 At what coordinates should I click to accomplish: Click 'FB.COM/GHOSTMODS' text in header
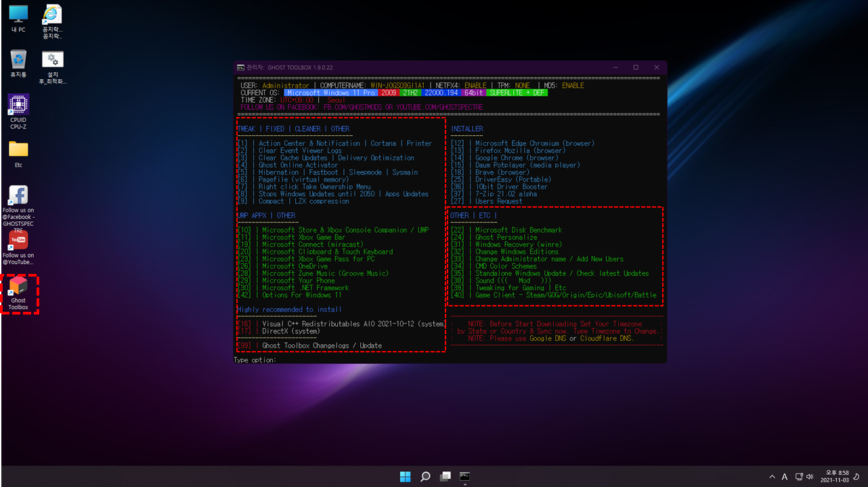[x=352, y=107]
